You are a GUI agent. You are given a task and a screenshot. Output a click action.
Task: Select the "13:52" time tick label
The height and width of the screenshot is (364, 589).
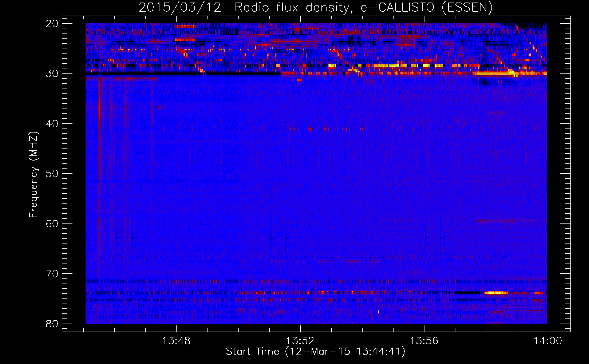click(300, 341)
